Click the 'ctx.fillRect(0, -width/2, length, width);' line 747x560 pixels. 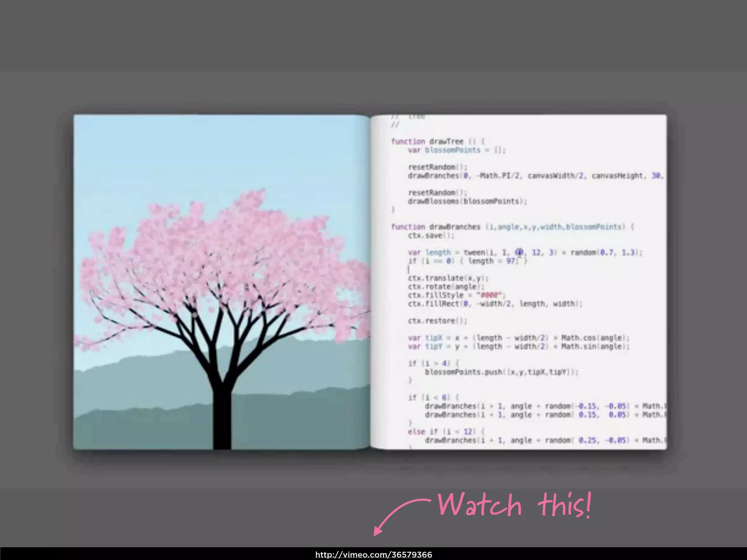495,304
